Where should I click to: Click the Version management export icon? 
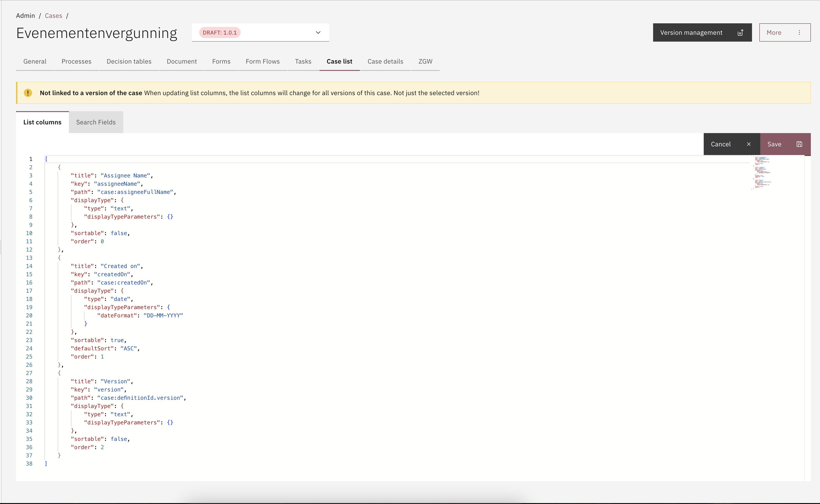pyautogui.click(x=740, y=32)
